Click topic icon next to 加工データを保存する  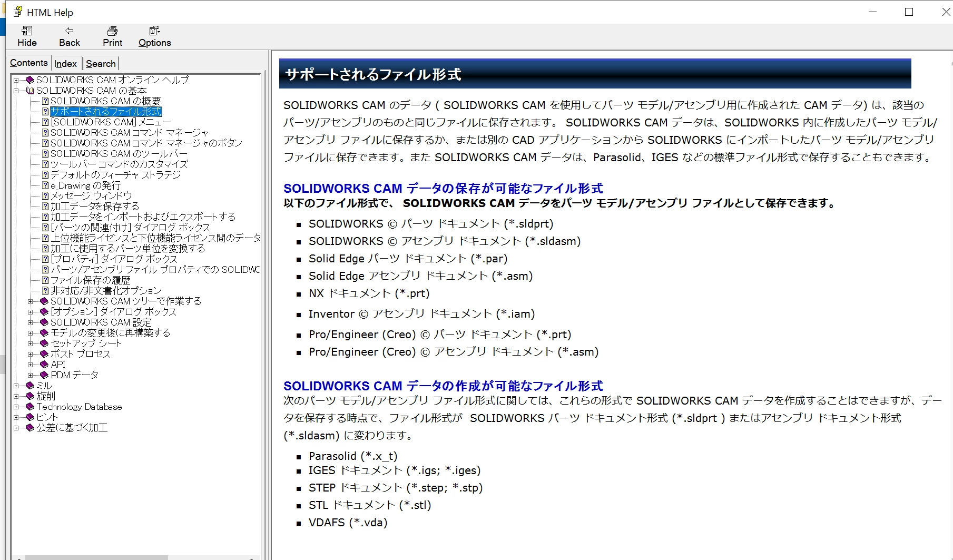pos(45,207)
